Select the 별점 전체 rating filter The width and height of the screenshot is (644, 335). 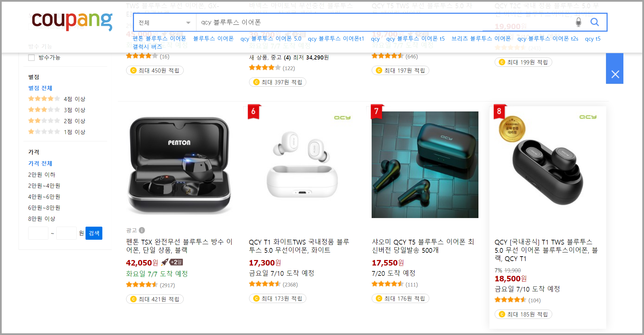(40, 88)
